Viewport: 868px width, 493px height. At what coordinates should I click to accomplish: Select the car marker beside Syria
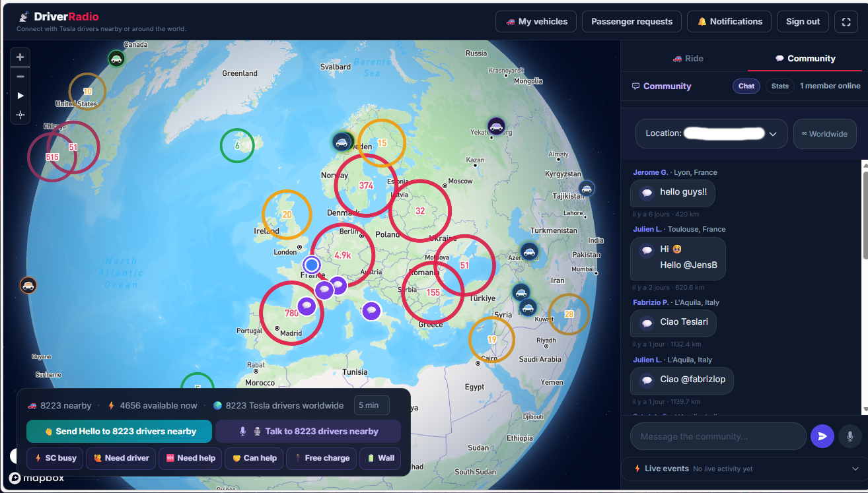pos(521,292)
